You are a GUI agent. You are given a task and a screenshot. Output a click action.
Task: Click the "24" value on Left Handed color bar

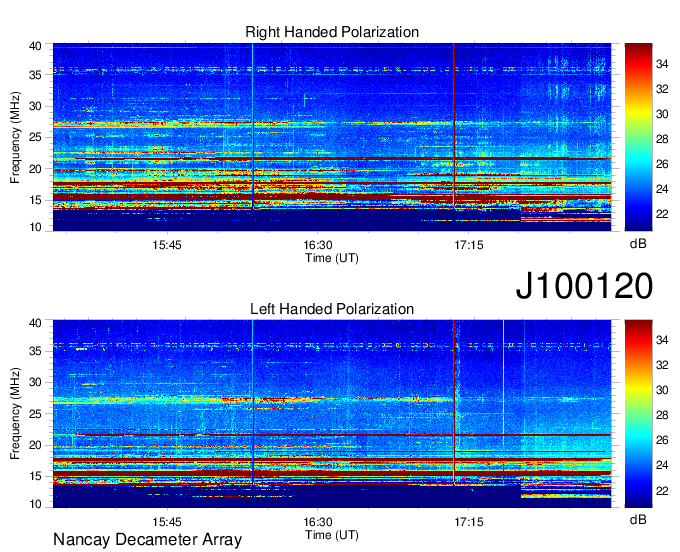pyautogui.click(x=662, y=465)
